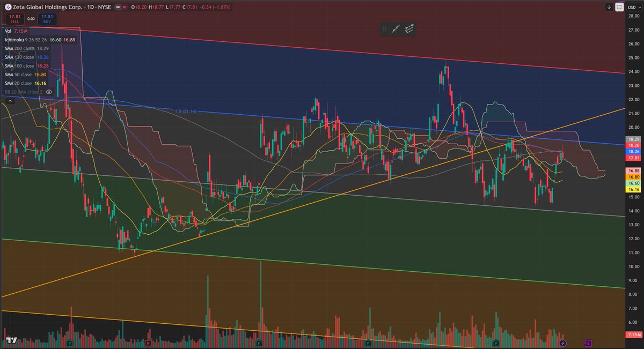Select the BB 20 SMA close 2 legend

[24, 92]
